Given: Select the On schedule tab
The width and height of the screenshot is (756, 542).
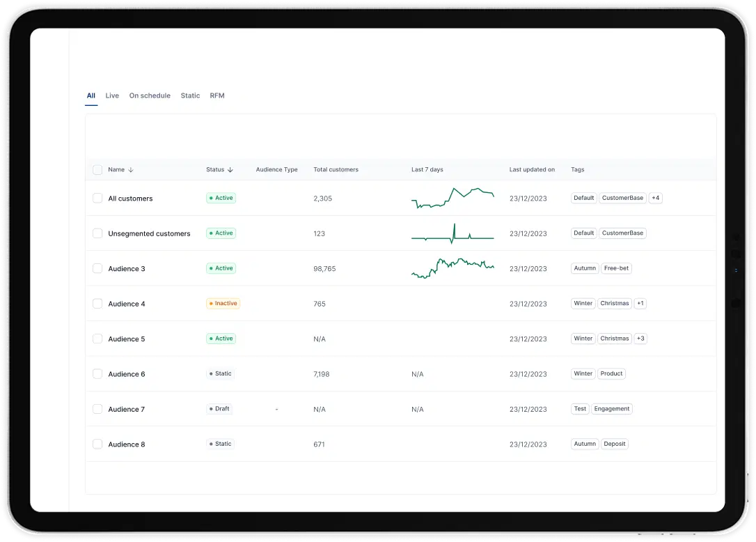Looking at the screenshot, I should coord(150,95).
